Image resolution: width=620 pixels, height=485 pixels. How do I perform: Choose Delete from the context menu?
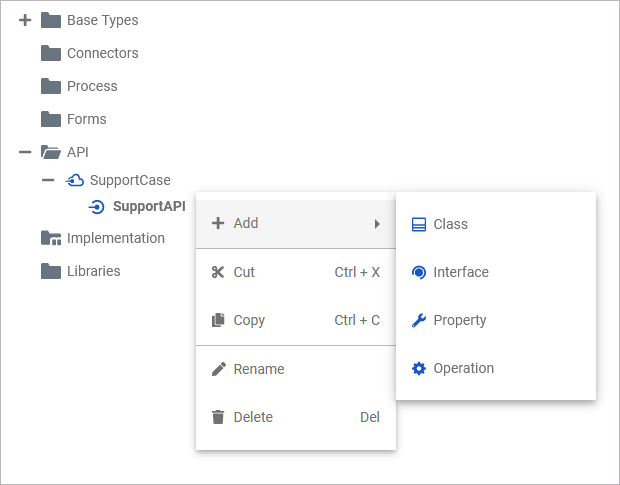[253, 417]
